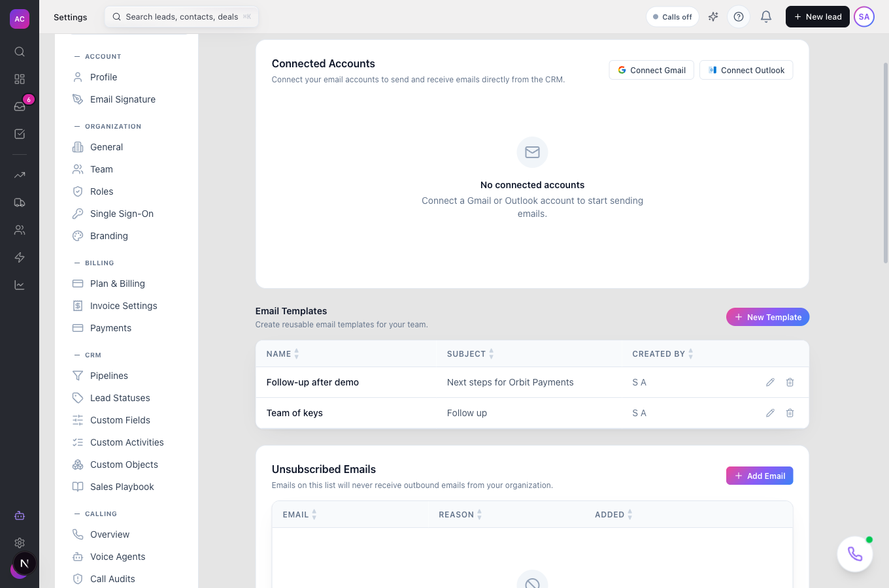Sort templates by Name column
The height and width of the screenshot is (588, 889).
[282, 354]
